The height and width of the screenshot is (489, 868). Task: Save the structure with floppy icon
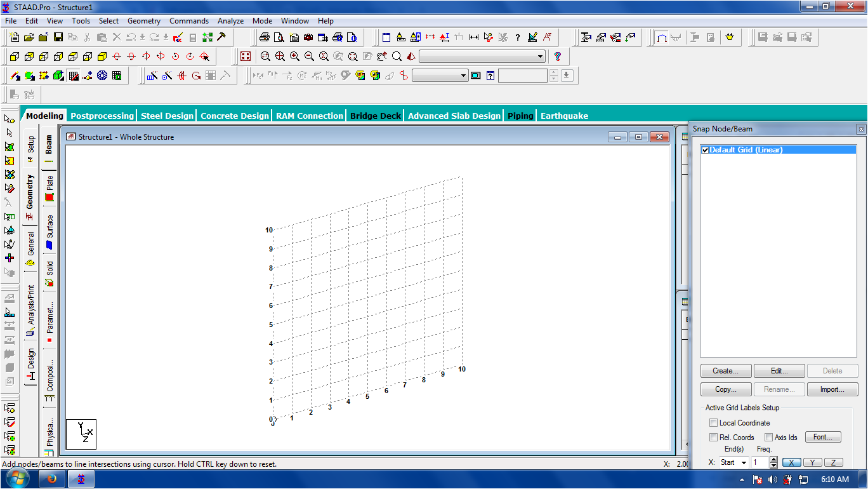click(58, 37)
